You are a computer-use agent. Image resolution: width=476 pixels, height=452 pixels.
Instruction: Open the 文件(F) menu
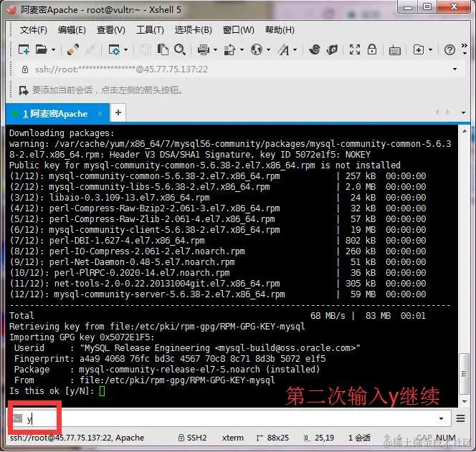(34, 30)
